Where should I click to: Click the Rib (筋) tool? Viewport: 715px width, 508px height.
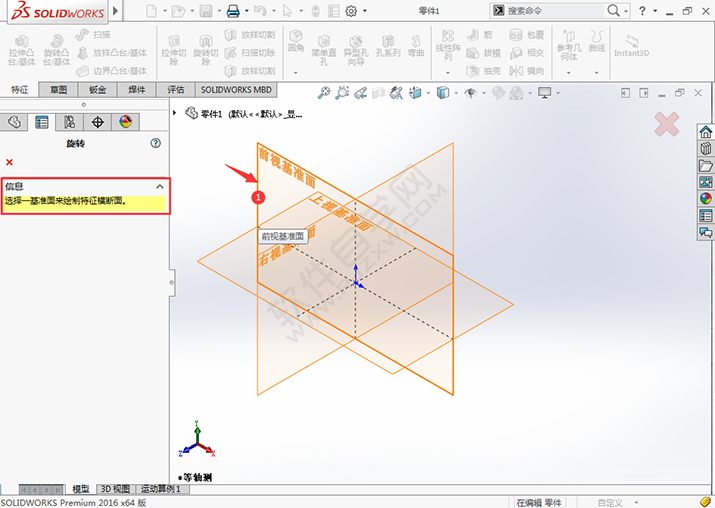[x=480, y=35]
